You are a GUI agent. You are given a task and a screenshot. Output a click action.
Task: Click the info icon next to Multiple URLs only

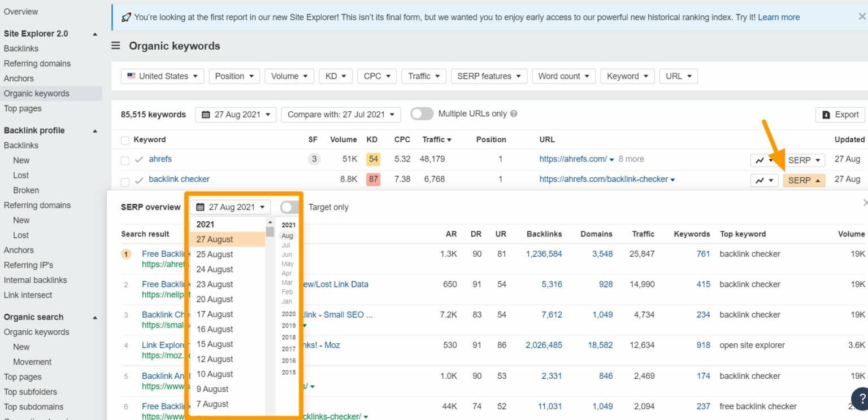[x=514, y=114]
